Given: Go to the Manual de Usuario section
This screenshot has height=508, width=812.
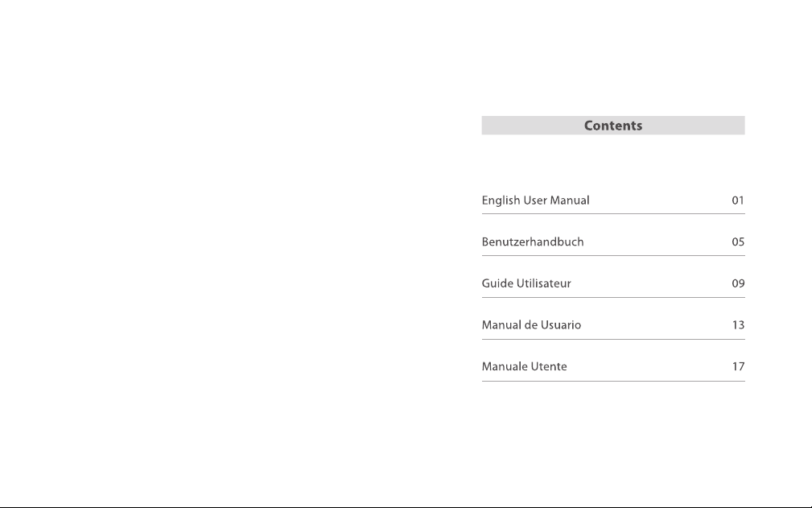Looking at the screenshot, I should (531, 324).
